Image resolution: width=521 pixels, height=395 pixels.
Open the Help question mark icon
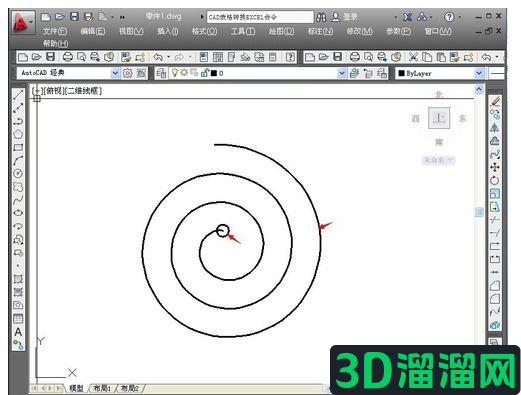tap(449, 17)
